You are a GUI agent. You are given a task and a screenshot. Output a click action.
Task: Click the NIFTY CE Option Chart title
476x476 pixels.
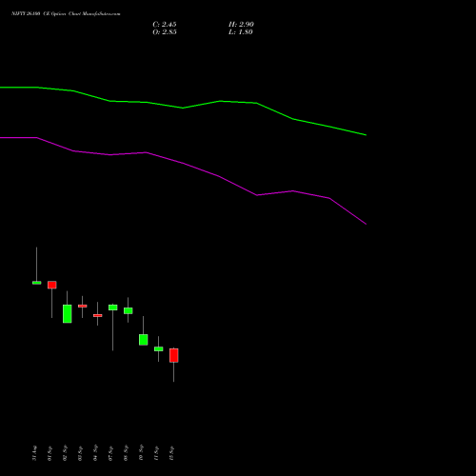(66, 14)
